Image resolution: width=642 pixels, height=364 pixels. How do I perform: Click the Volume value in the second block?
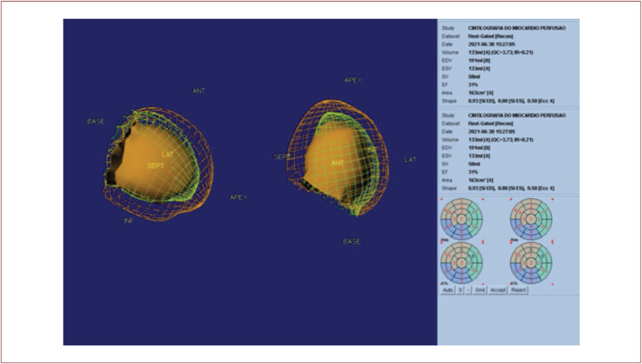501,140
